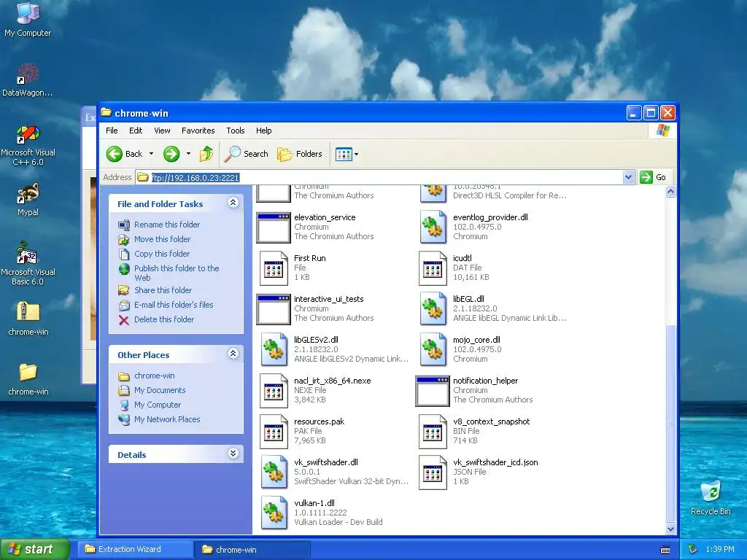747x560 pixels.
Task: Select notification_helper application
Action: tap(474, 391)
